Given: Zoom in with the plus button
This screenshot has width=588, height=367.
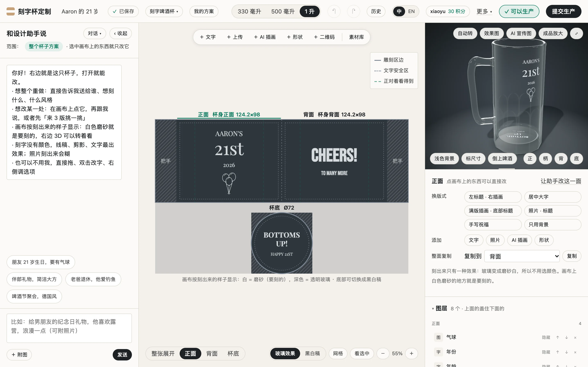Looking at the screenshot, I should coord(411,353).
